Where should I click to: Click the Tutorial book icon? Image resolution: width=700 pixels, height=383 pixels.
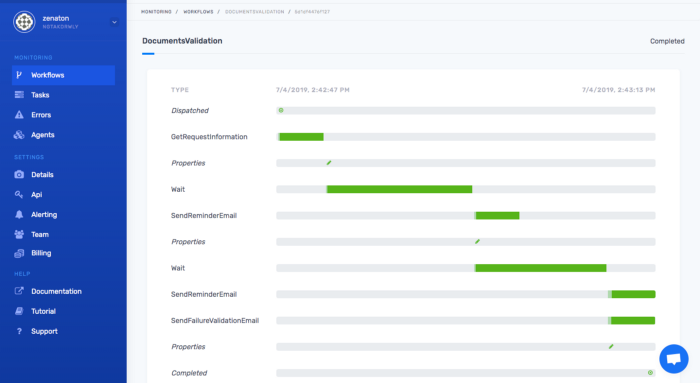click(19, 311)
